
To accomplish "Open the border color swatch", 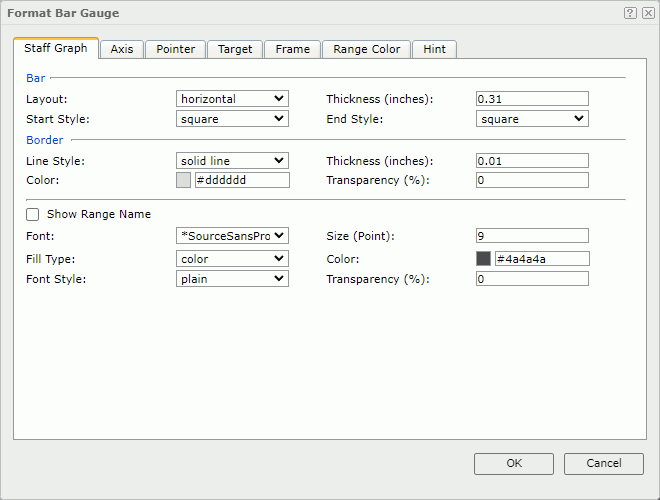I will point(183,180).
